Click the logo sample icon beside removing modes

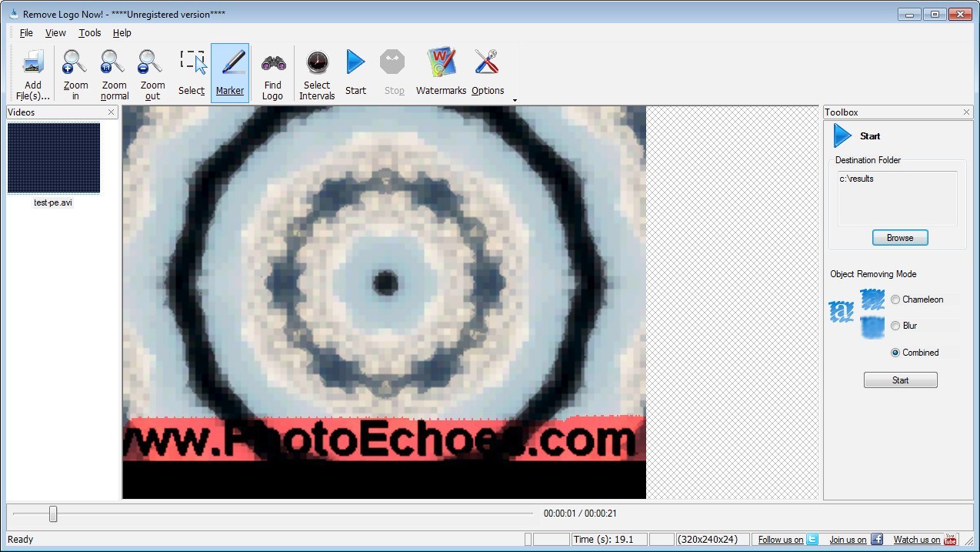[841, 312]
